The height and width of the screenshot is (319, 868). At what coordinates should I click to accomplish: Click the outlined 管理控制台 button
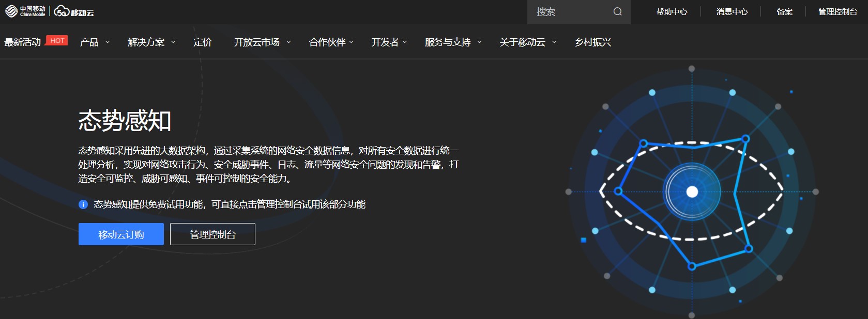212,234
